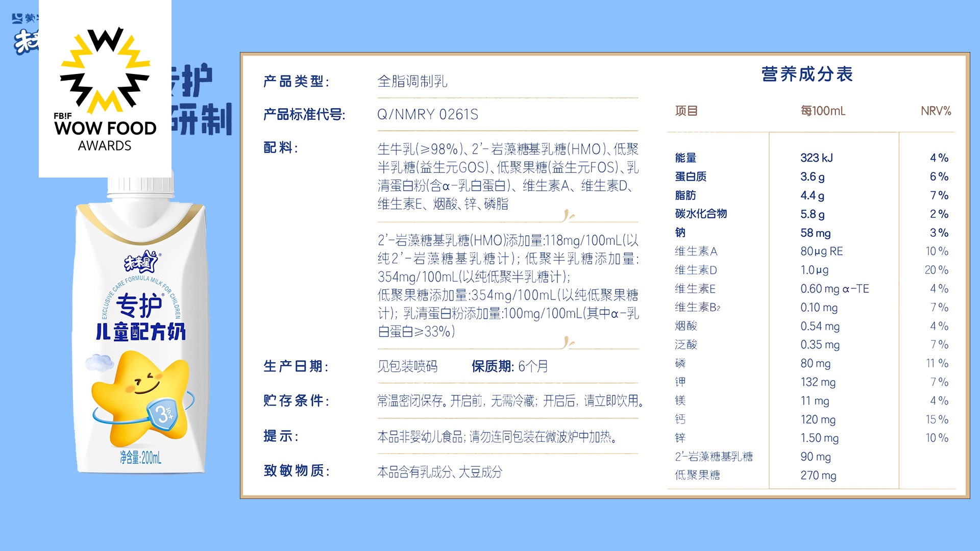Select the 0.35 mg value
980x551 pixels.
tap(820, 344)
